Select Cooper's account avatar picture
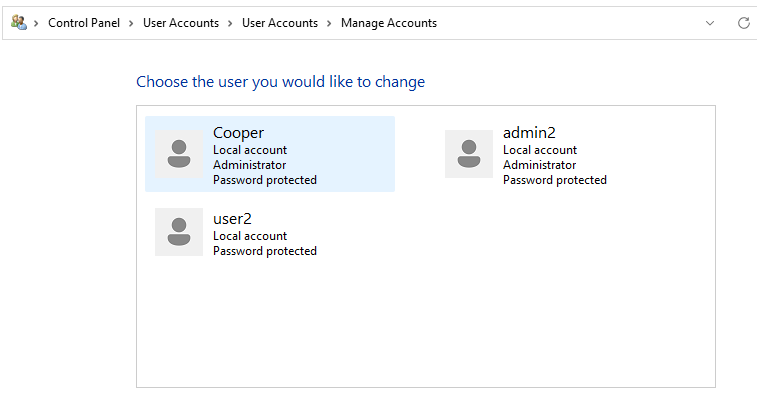757x395 pixels. click(x=179, y=154)
